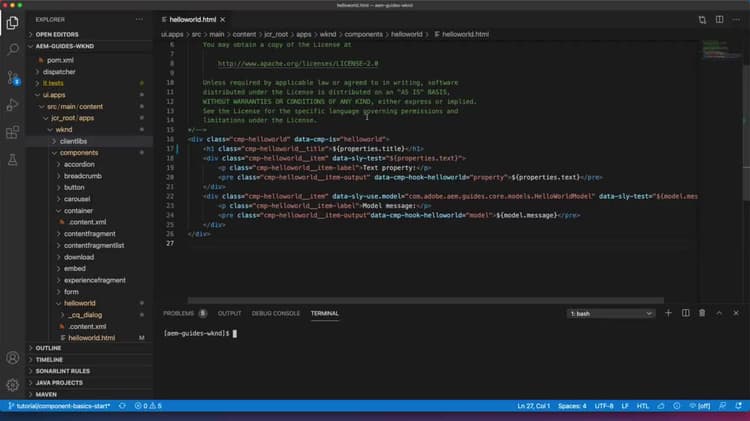Split the editor to the right
750x421 pixels.
click(x=719, y=20)
